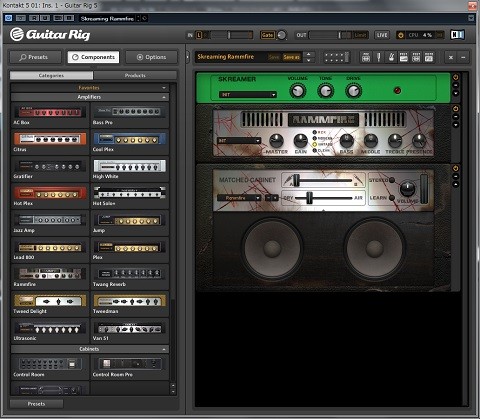Viewport: 480px width, 419px height.
Task: Toggle the Gate button
Action: click(x=267, y=35)
